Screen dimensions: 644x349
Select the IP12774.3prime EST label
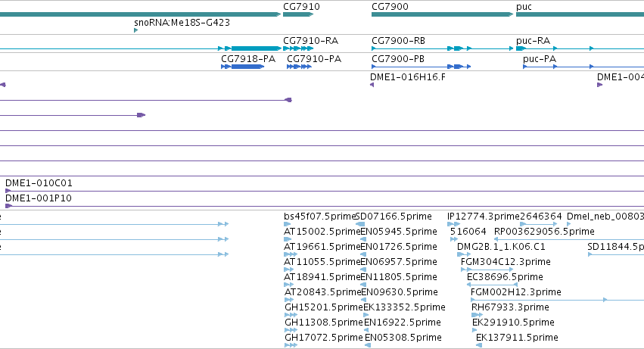tap(484, 217)
